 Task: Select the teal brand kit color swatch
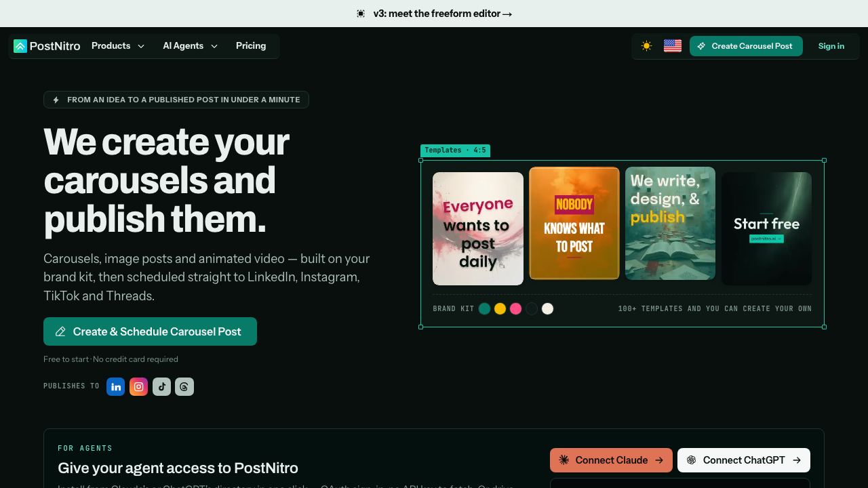click(484, 309)
